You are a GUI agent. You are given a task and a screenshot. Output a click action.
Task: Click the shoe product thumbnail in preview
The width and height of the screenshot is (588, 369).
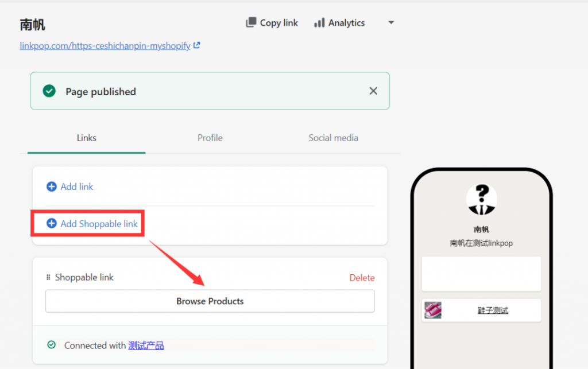click(433, 310)
